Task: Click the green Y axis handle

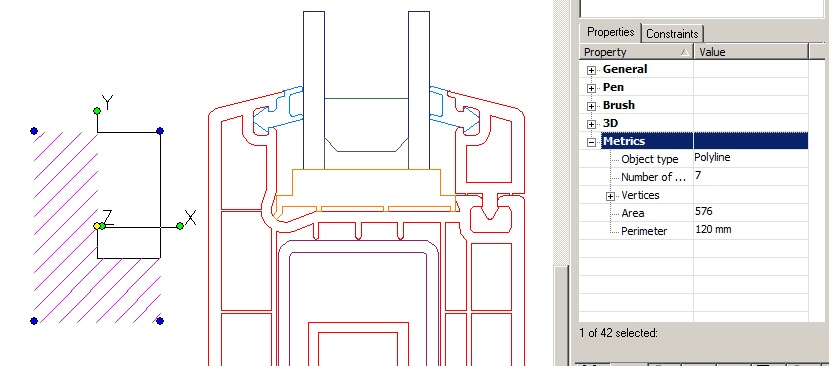Action: [97, 111]
